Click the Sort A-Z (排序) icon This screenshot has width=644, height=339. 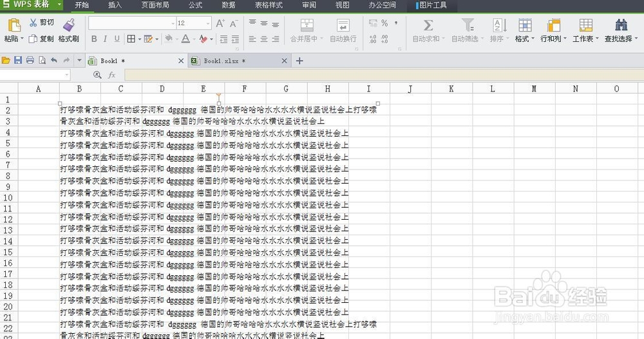pos(500,25)
